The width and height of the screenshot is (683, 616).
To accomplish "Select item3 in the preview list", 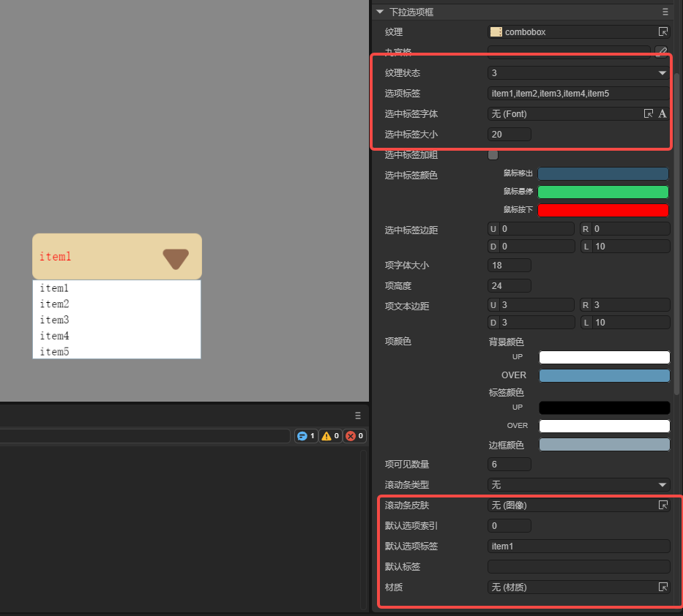I will 55,320.
